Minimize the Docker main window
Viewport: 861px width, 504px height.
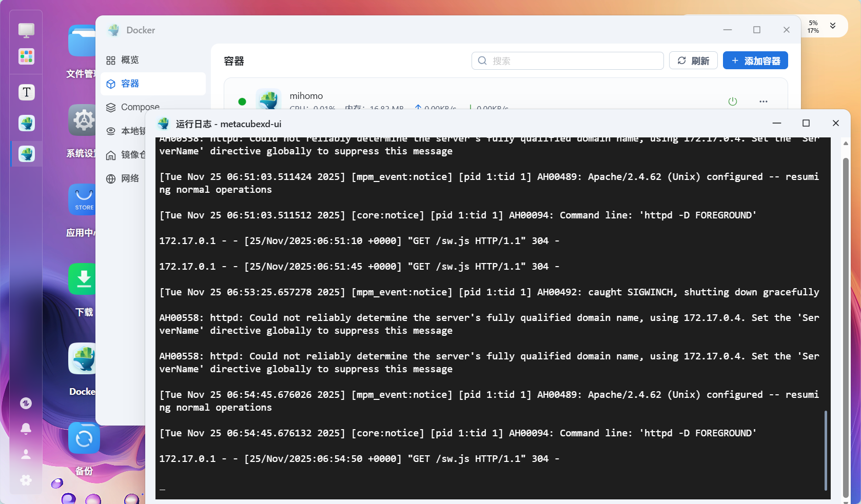pyautogui.click(x=728, y=30)
